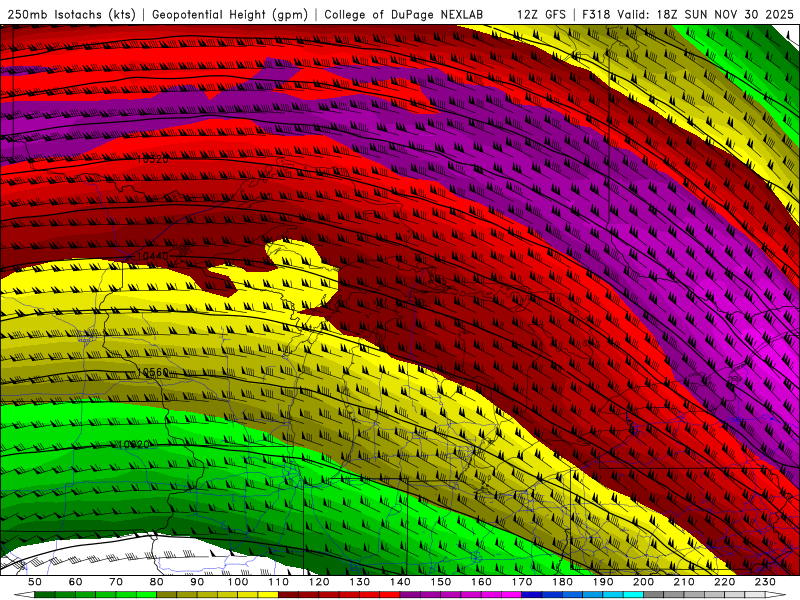Screen dimensions: 800x600
Task: Click the 230 value on the color scale
Action: pyautogui.click(x=765, y=582)
